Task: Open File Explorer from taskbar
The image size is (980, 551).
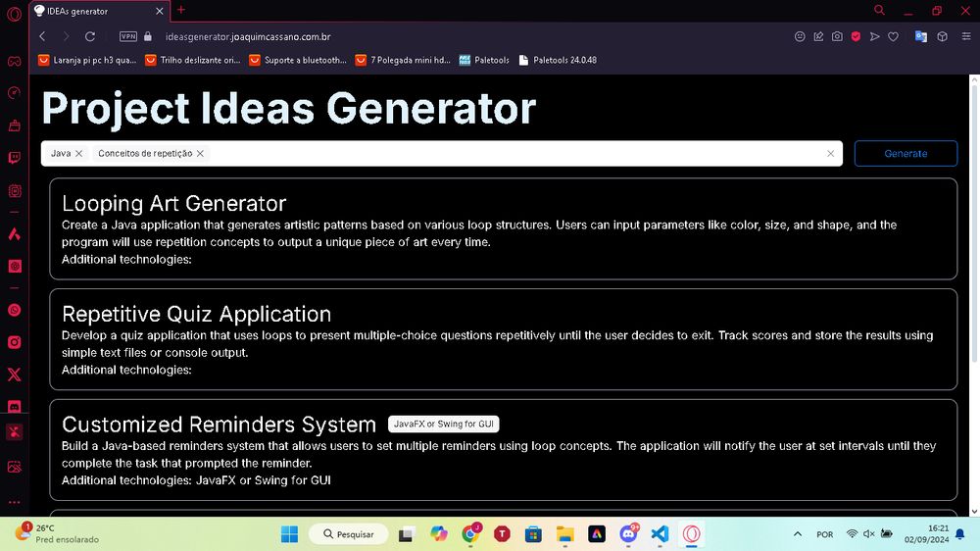Action: coord(565,533)
